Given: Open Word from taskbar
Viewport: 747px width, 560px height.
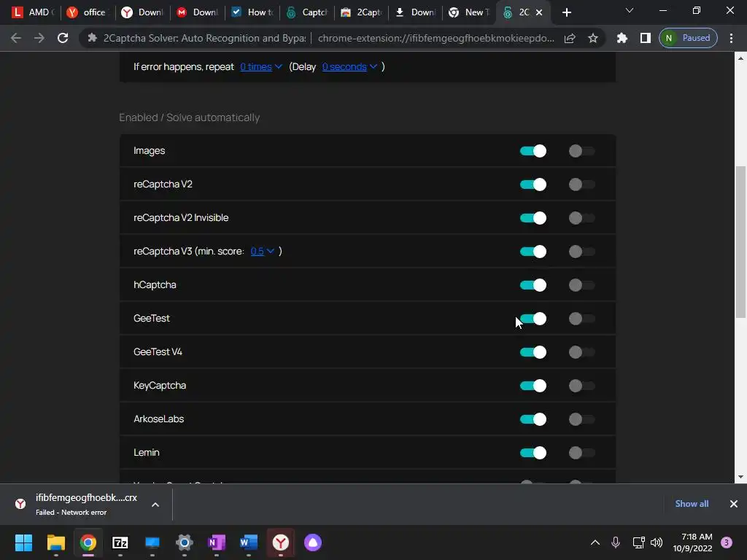Looking at the screenshot, I should (x=249, y=542).
